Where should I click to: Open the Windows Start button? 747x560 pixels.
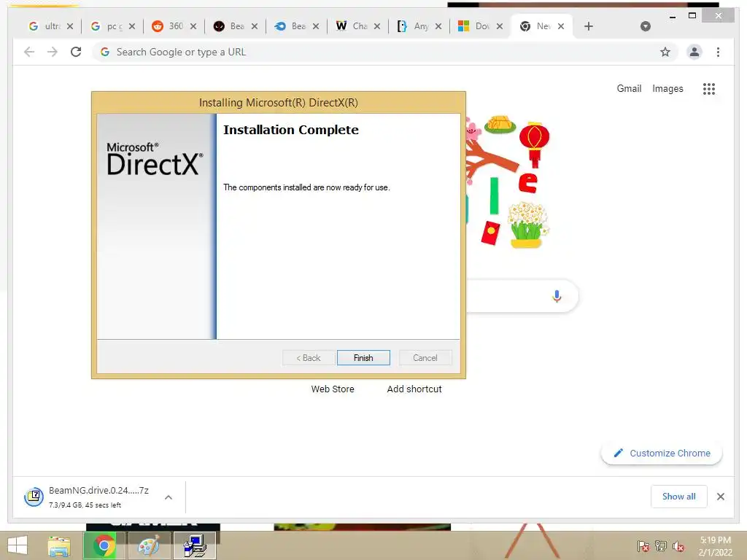click(18, 545)
